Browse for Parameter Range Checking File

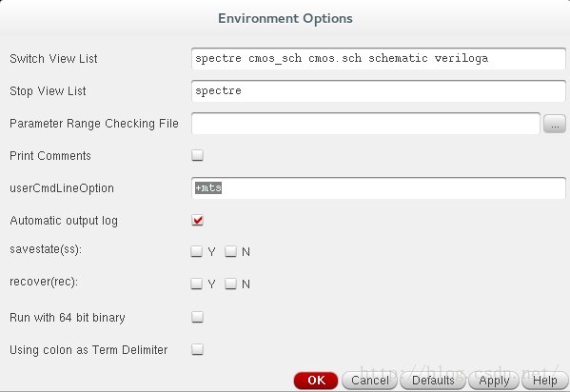555,124
